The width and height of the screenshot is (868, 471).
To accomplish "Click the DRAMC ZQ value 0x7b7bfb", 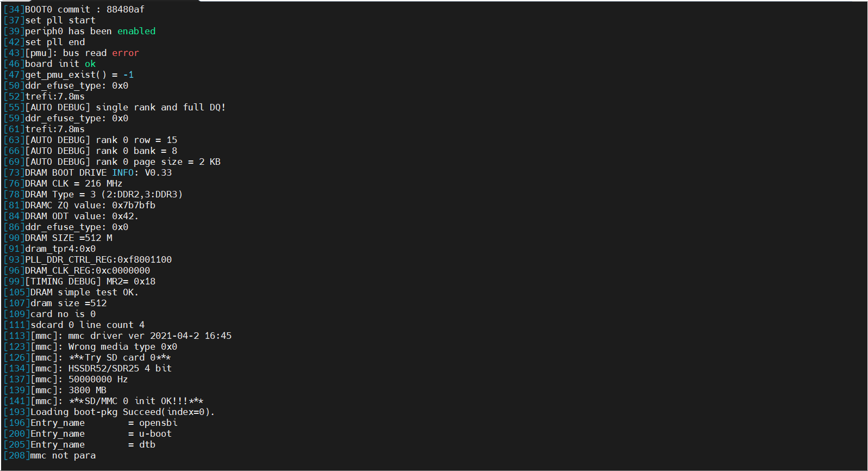I will tap(134, 205).
